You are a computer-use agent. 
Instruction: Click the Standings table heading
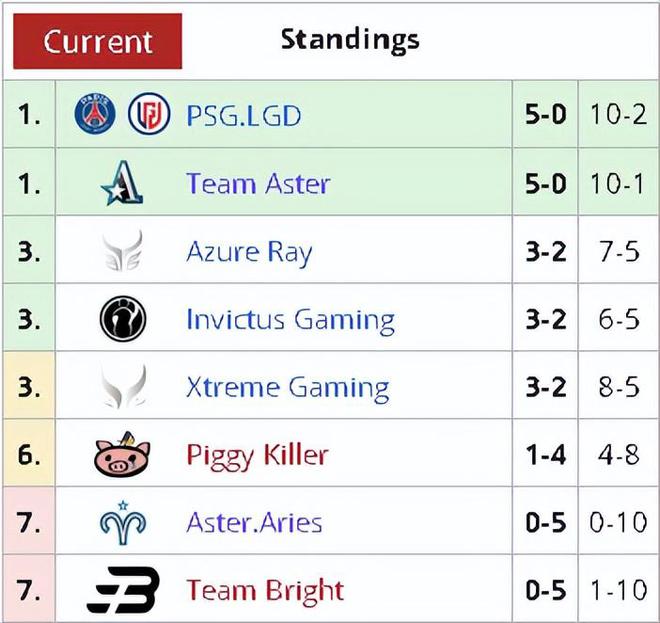tap(350, 40)
